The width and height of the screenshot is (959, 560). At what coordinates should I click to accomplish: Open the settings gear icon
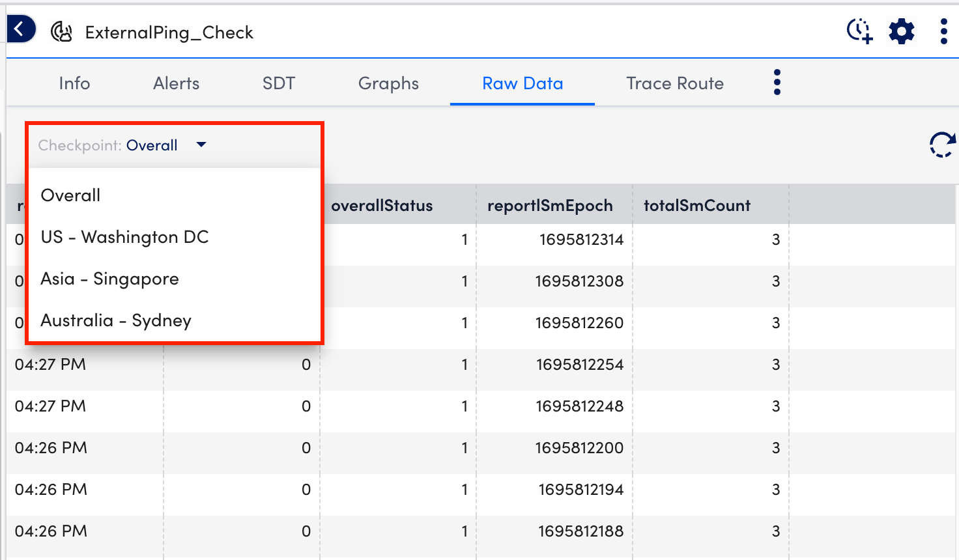(901, 30)
